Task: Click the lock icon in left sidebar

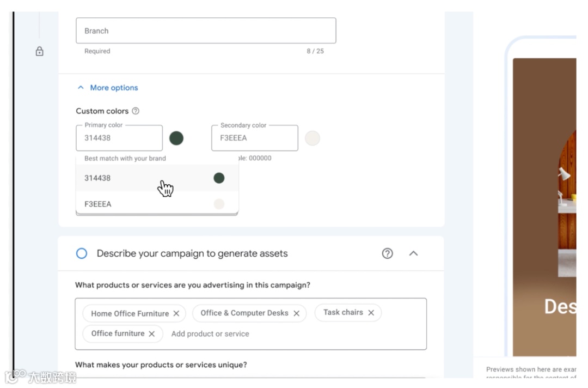Action: (39, 51)
